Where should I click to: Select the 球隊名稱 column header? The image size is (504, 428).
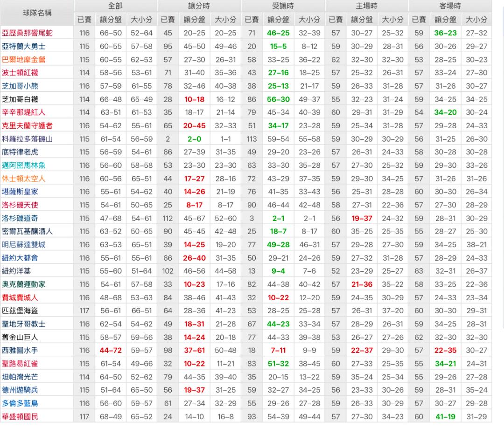tap(37, 13)
